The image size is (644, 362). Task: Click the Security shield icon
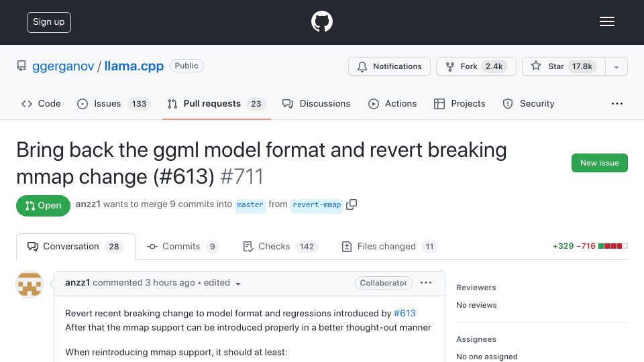point(508,104)
